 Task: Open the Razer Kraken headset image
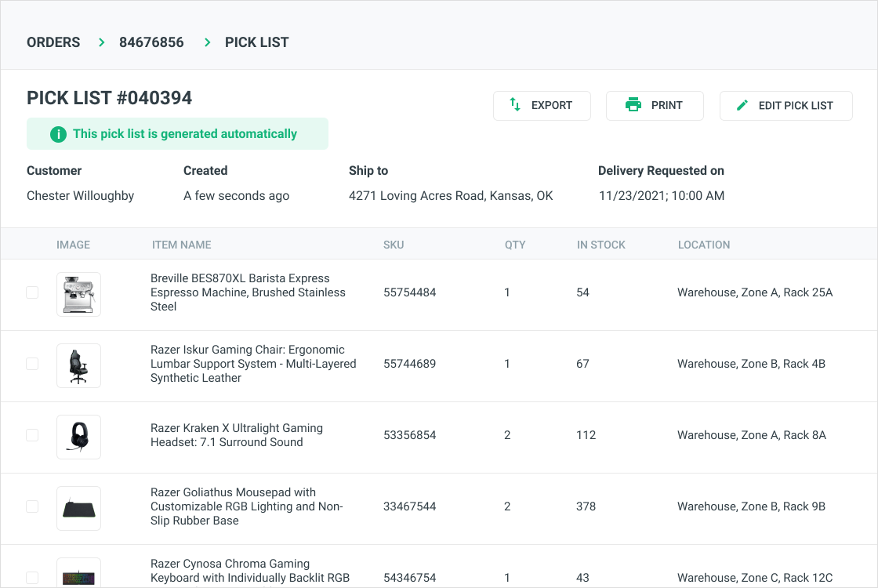pos(78,437)
